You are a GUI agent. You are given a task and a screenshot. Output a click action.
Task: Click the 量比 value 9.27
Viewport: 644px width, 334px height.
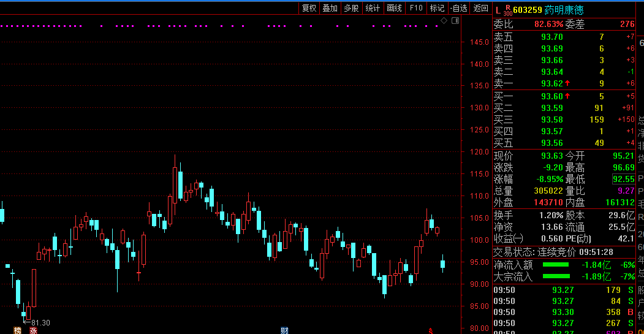coord(626,191)
